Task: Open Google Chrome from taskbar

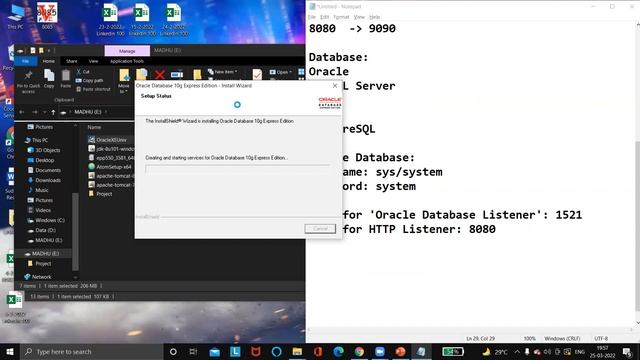Action: click(x=359, y=352)
